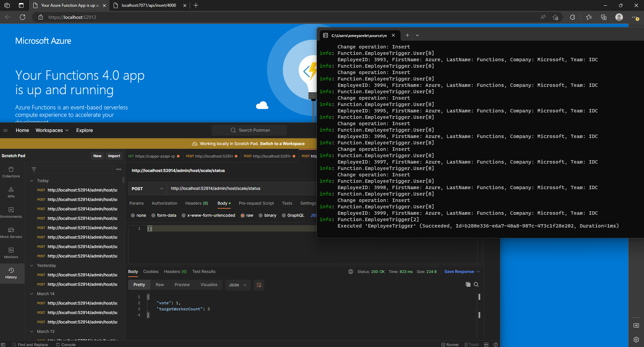Select x-www-form-urlencoded body type
This screenshot has height=347, width=644.
click(x=208, y=215)
